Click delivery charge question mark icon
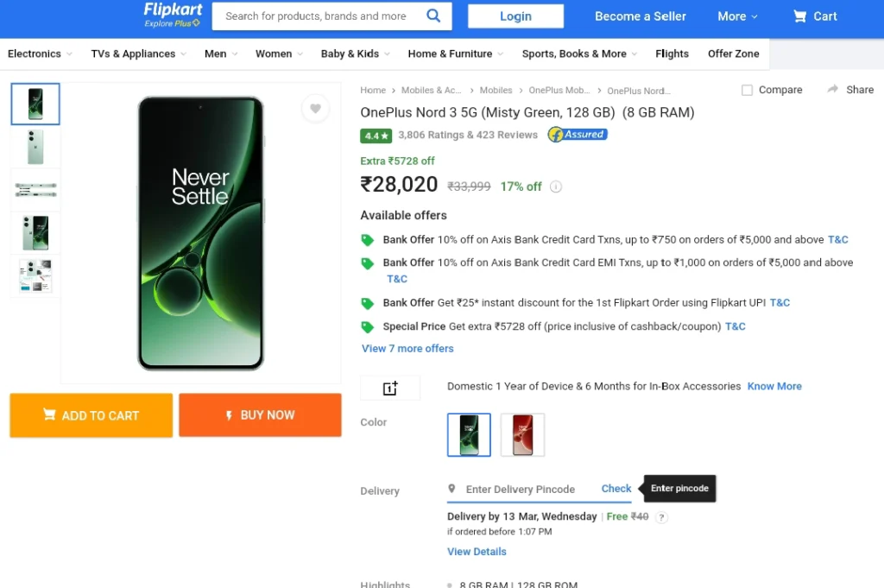 point(662,517)
